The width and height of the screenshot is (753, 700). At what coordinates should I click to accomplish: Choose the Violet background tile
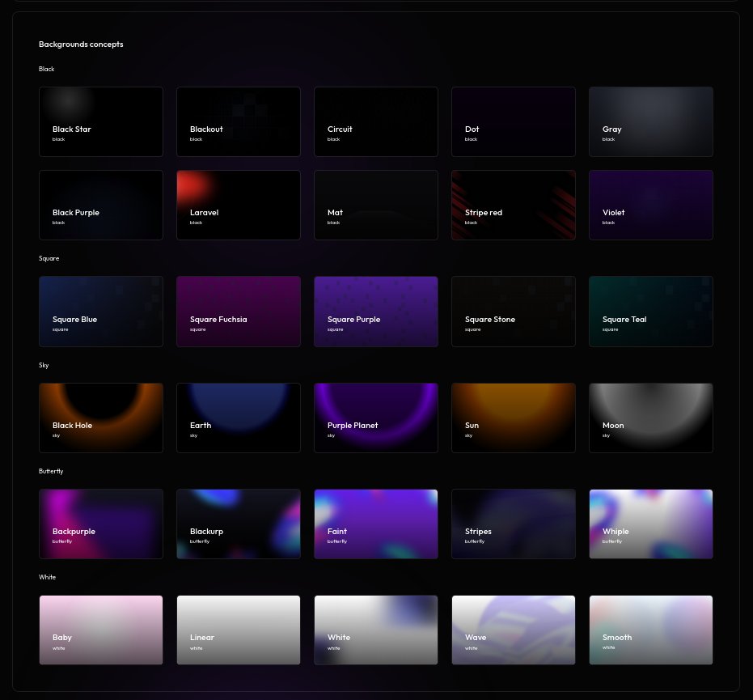651,205
